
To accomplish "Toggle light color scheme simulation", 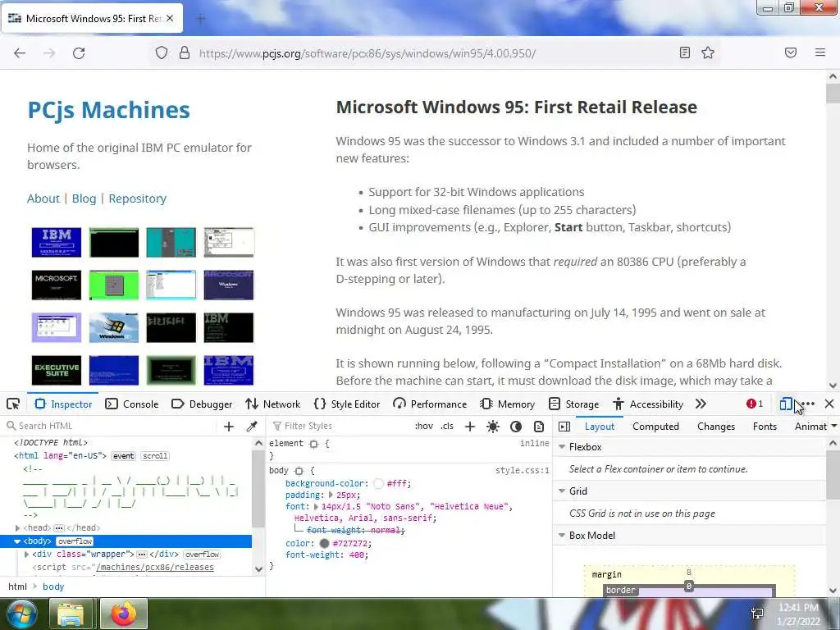I will (493, 426).
